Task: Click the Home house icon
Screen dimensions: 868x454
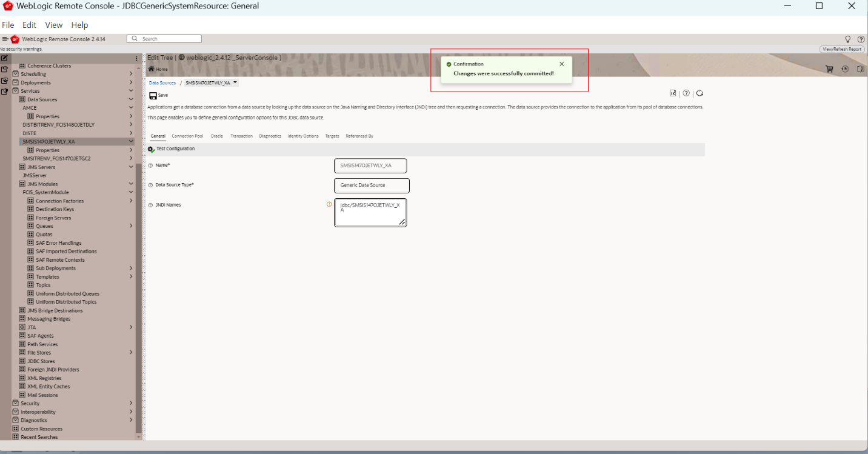Action: 152,69
